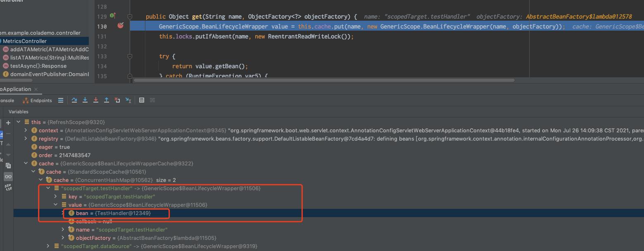Fold the catch block at line 135

130,76
